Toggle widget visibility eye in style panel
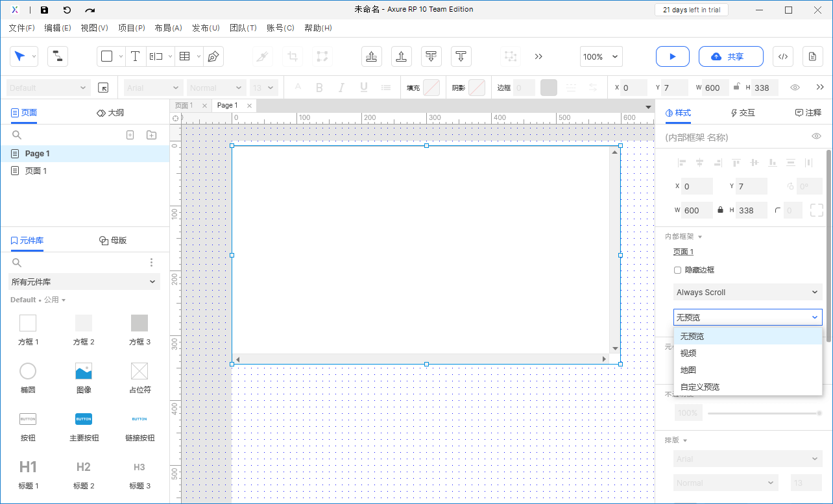The height and width of the screenshot is (504, 833). 817,137
